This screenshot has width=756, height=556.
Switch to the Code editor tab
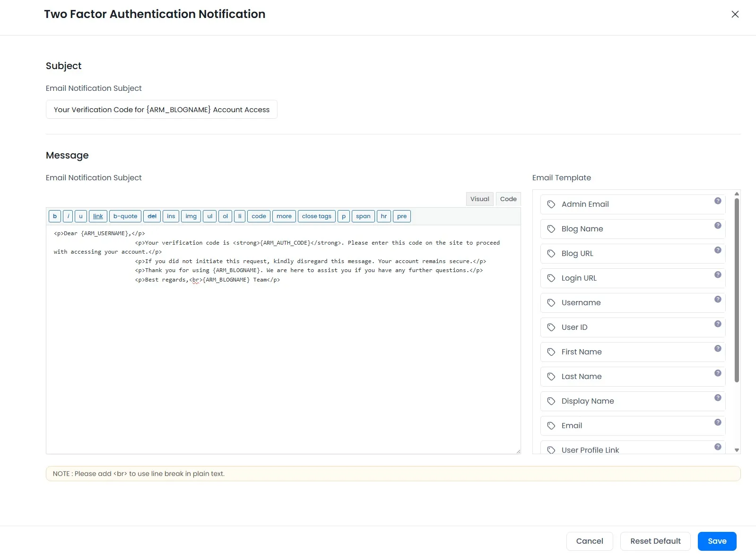coord(508,199)
